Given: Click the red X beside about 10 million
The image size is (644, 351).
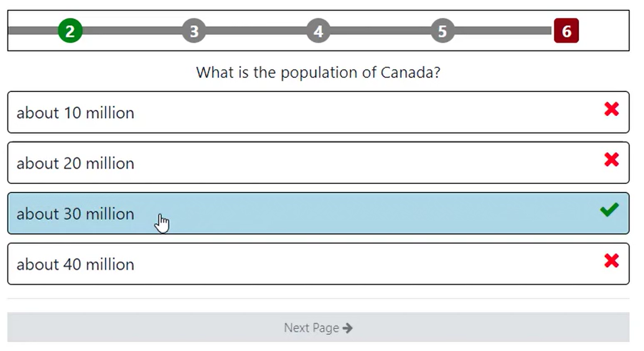Looking at the screenshot, I should 611,109.
